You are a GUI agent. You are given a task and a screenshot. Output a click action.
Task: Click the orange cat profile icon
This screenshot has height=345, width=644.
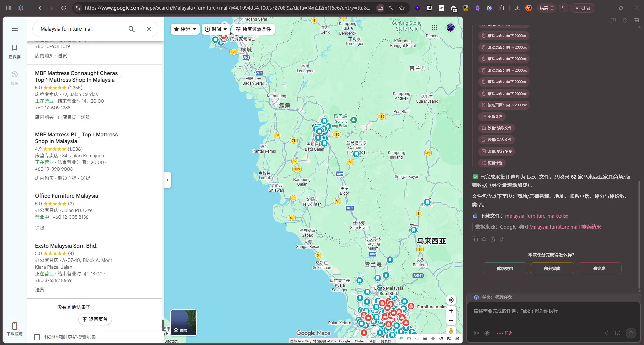pos(529,8)
